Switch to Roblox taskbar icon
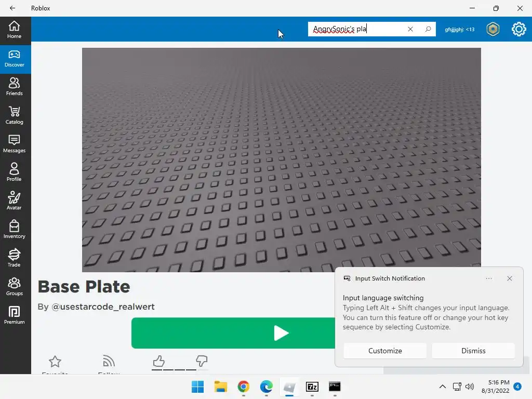This screenshot has height=399, width=532. point(289,387)
